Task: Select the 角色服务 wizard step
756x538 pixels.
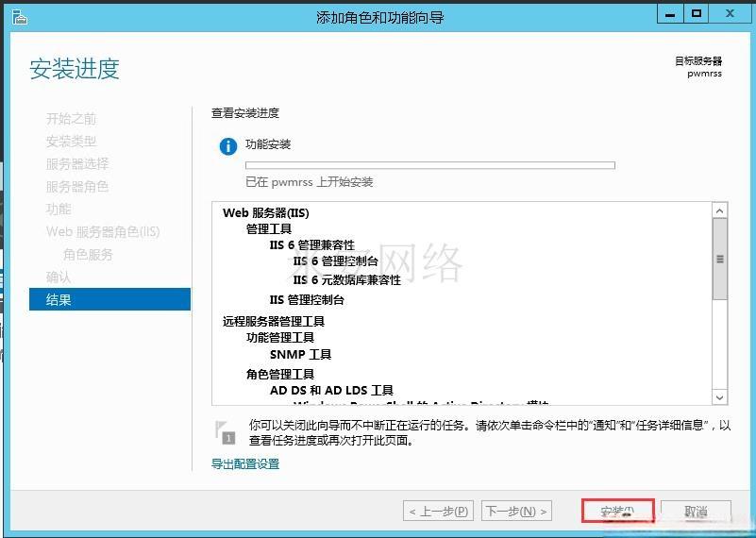Action: 88,255
